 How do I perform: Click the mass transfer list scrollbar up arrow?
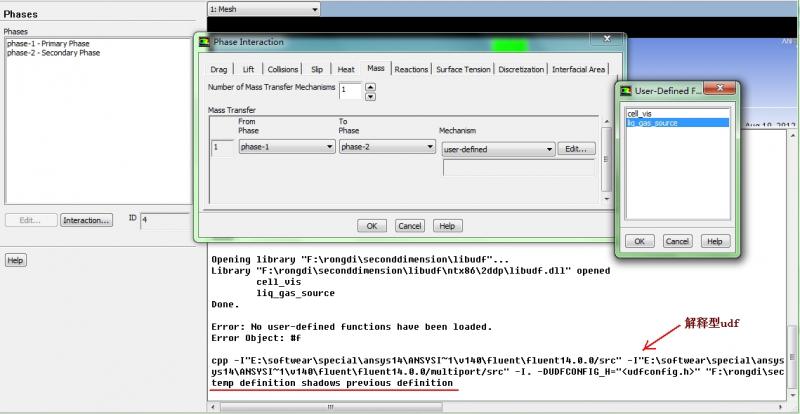[607, 121]
